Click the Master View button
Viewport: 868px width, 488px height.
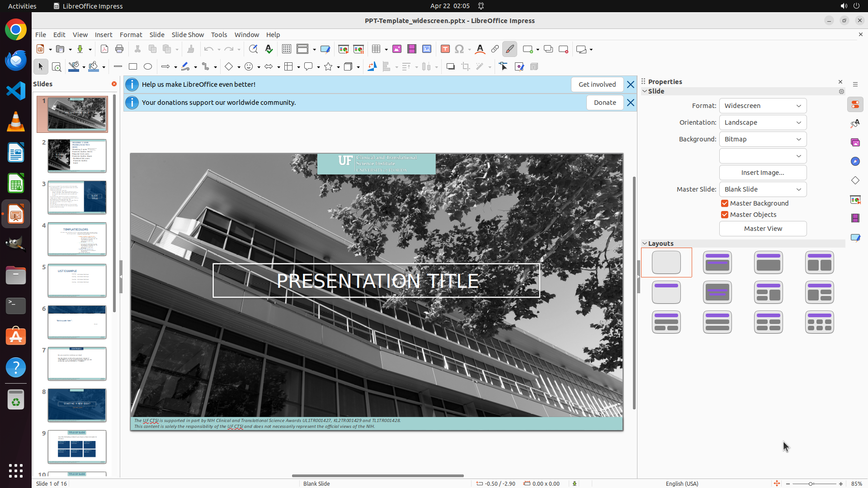763,229
